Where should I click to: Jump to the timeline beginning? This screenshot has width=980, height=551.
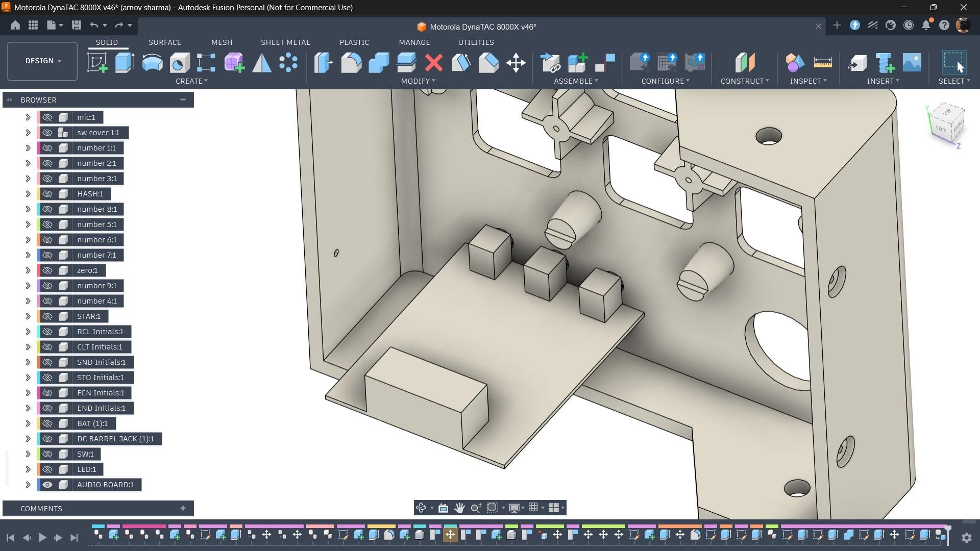pos(10,537)
